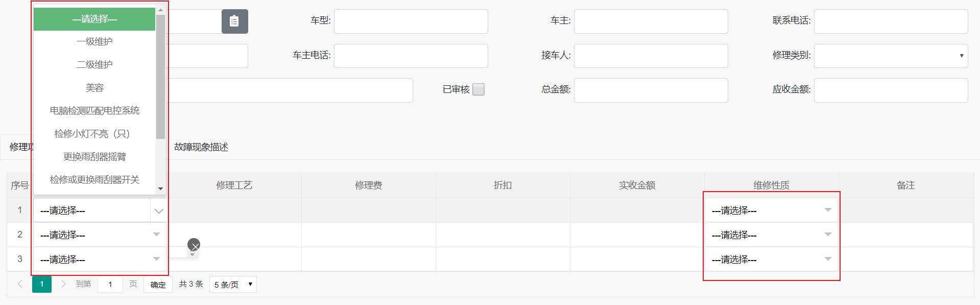Go to previous page arrow
This screenshot has height=305, width=980.
coord(20,284)
